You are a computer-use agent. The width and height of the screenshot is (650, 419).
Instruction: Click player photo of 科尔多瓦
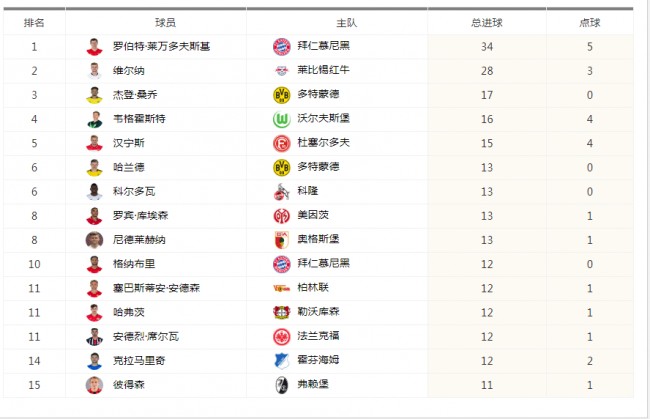[x=95, y=191]
